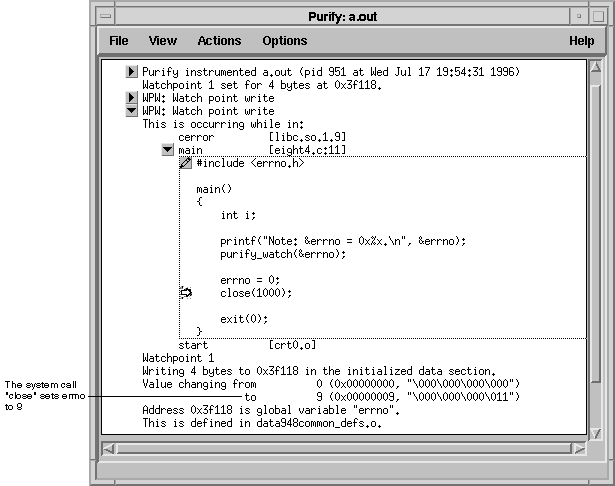
Task: Open the View menu
Action: [162, 41]
